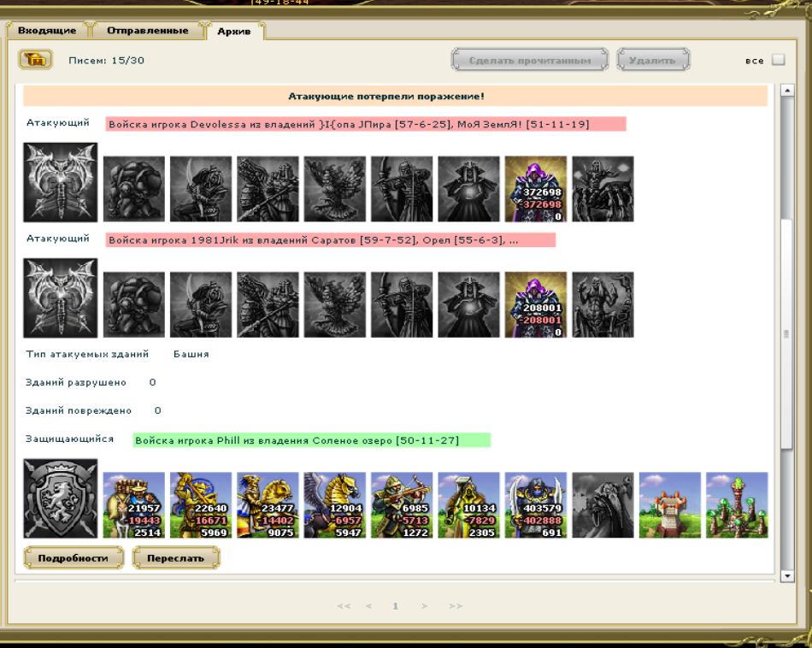The width and height of the screenshot is (812, 648).
Task: Click the treasure chest icon button
Action: (35, 60)
